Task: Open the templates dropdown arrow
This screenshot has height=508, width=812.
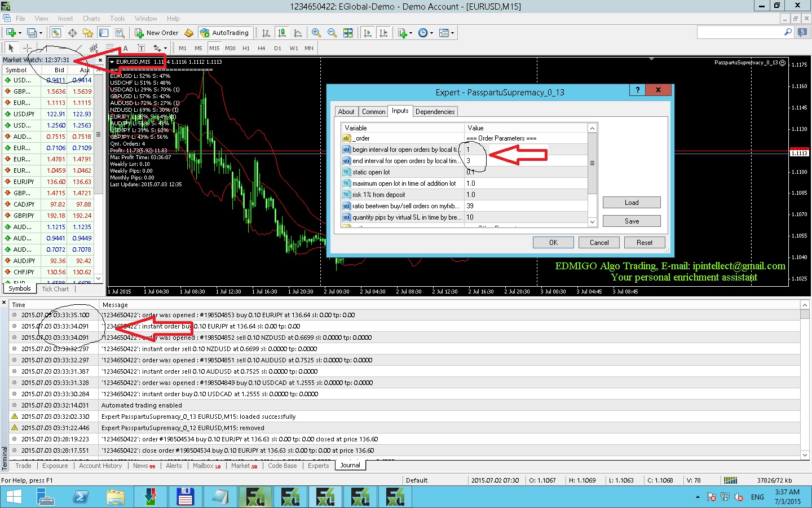Action: click(452, 33)
